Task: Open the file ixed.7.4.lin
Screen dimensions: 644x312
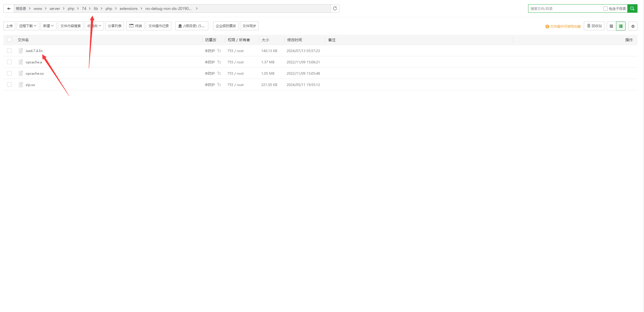Action: [x=34, y=51]
